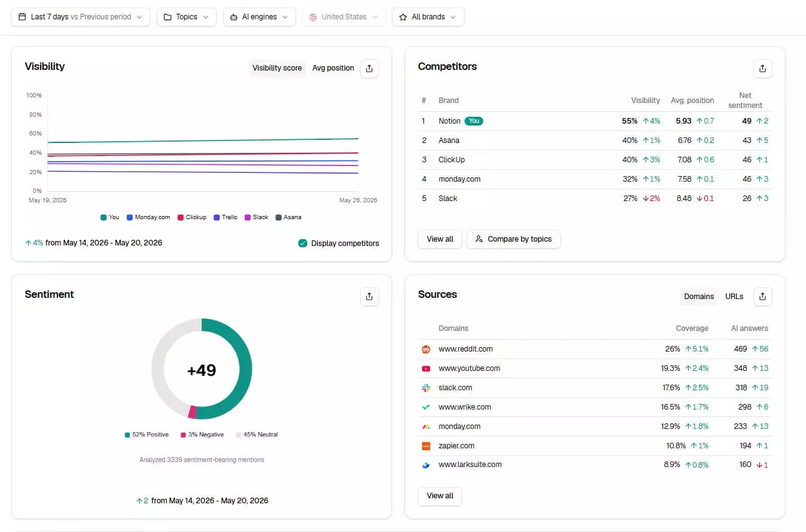The image size is (806, 532).
Task: Click View all in Sources panel
Action: tap(440, 496)
